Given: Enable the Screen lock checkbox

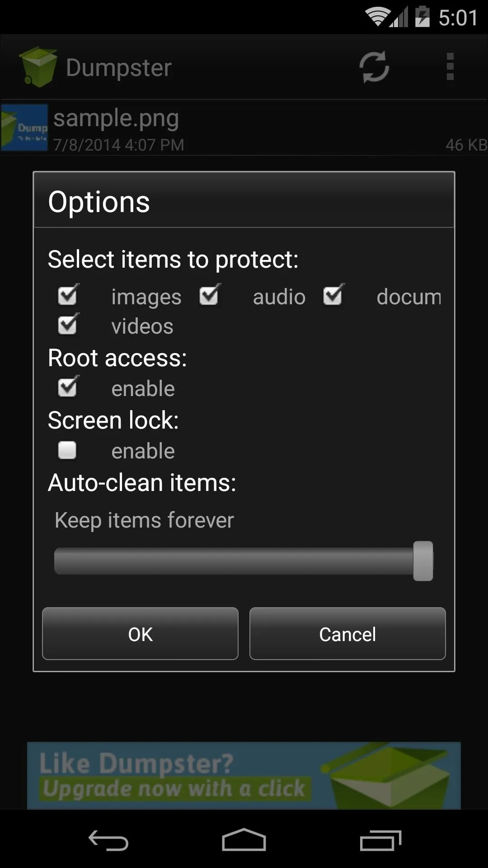Looking at the screenshot, I should 67,450.
